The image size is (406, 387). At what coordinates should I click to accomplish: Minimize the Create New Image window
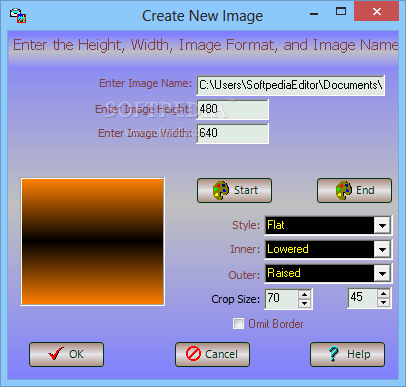click(x=314, y=13)
